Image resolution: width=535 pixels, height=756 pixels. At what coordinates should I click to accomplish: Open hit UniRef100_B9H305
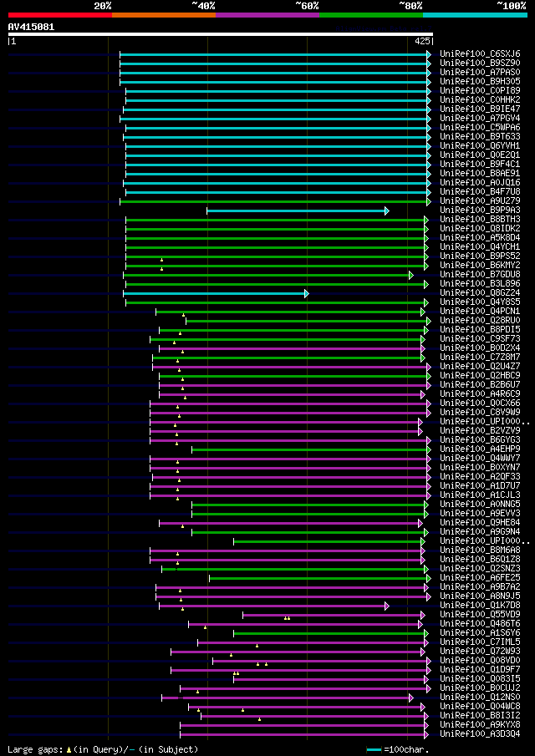480,82
